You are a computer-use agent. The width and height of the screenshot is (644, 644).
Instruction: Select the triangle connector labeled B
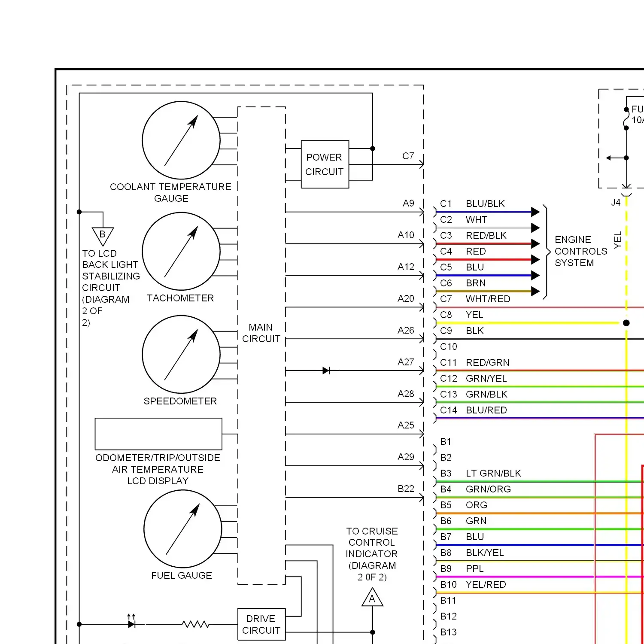pyautogui.click(x=103, y=237)
